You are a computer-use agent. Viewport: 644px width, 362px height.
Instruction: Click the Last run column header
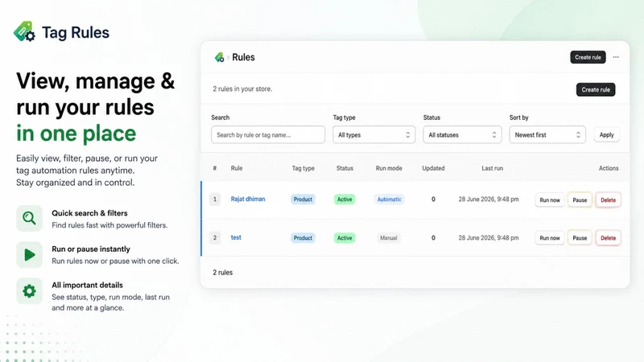(492, 168)
